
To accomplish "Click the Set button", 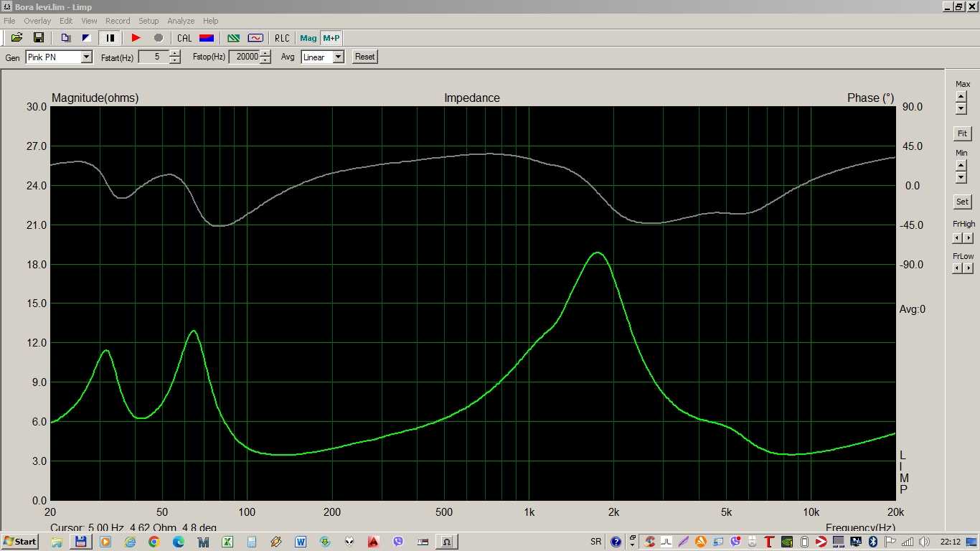I will click(962, 202).
